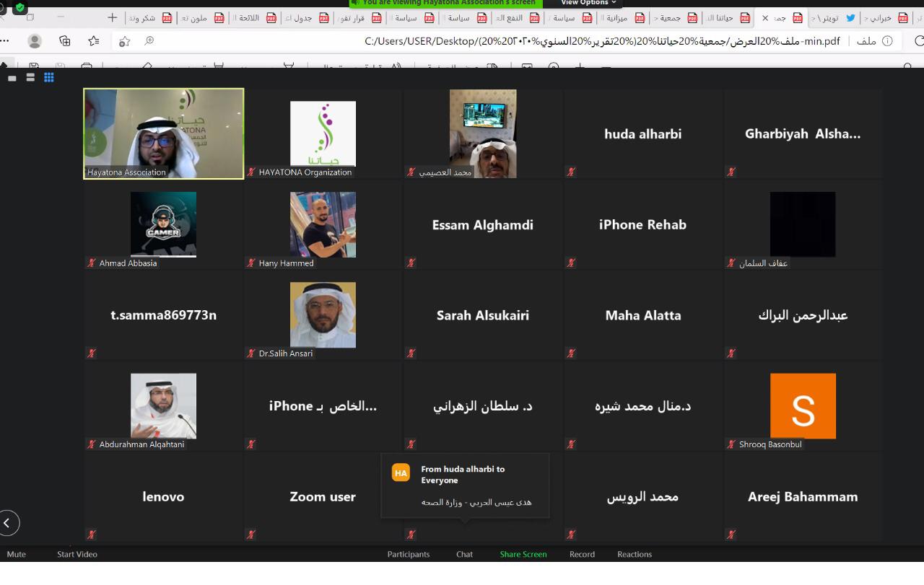Toggle Mute in the meeting toolbar
This screenshot has height=585, width=924.
coord(16,554)
